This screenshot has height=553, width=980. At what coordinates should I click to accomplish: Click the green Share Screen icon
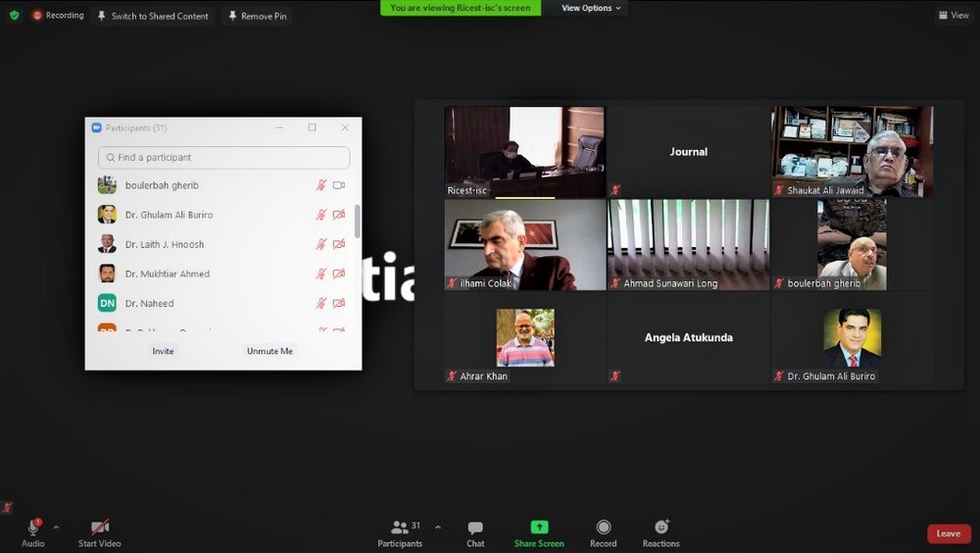pyautogui.click(x=539, y=528)
